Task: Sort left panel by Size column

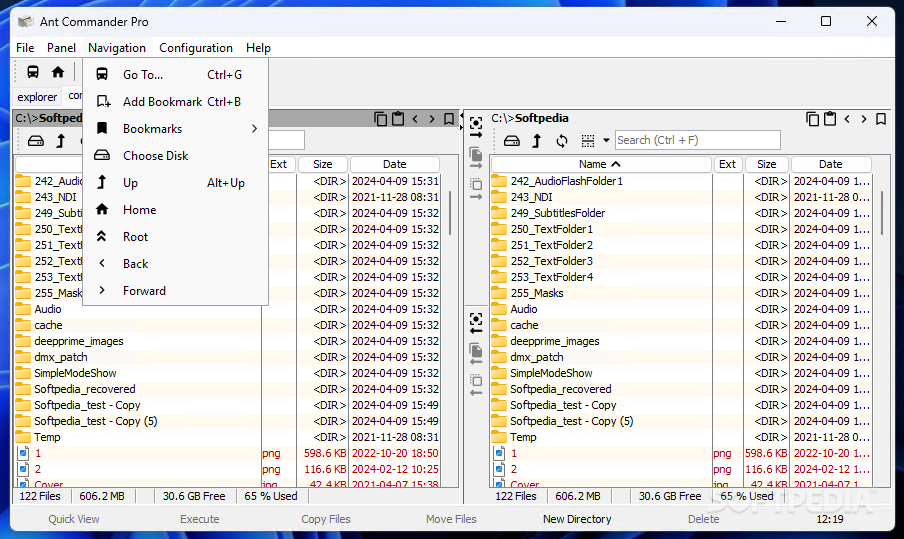Action: click(323, 164)
